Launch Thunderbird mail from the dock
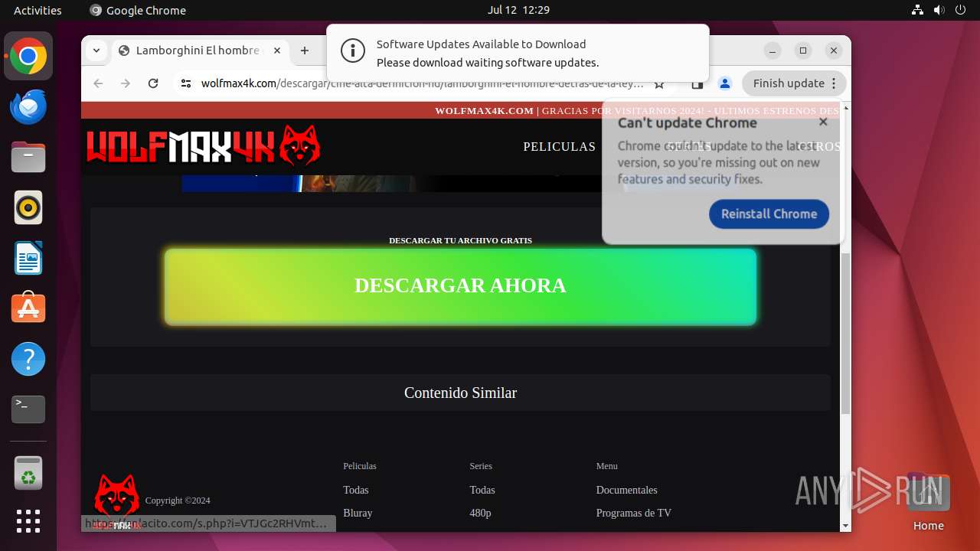Viewport: 980px width, 551px height. (x=28, y=106)
